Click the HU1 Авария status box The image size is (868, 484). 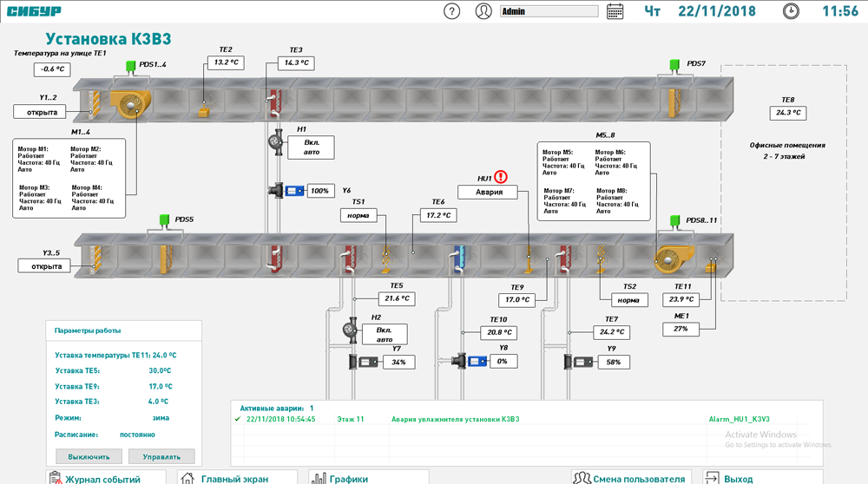(x=488, y=192)
